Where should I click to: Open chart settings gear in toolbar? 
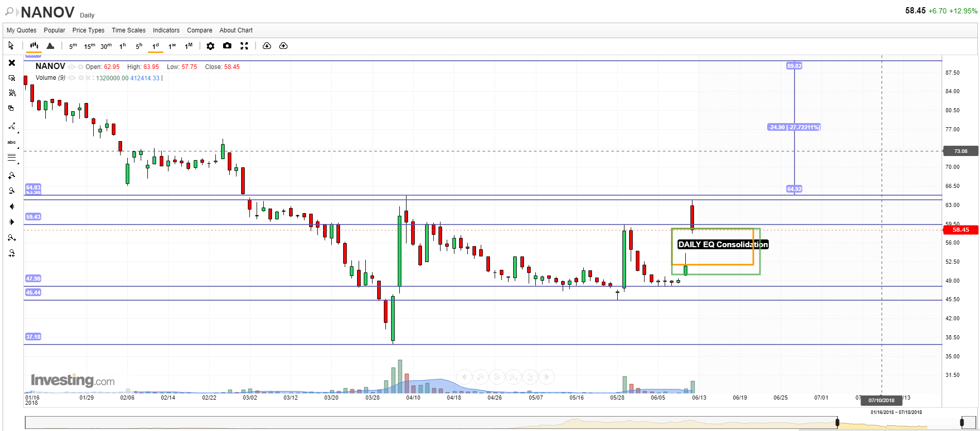point(210,46)
